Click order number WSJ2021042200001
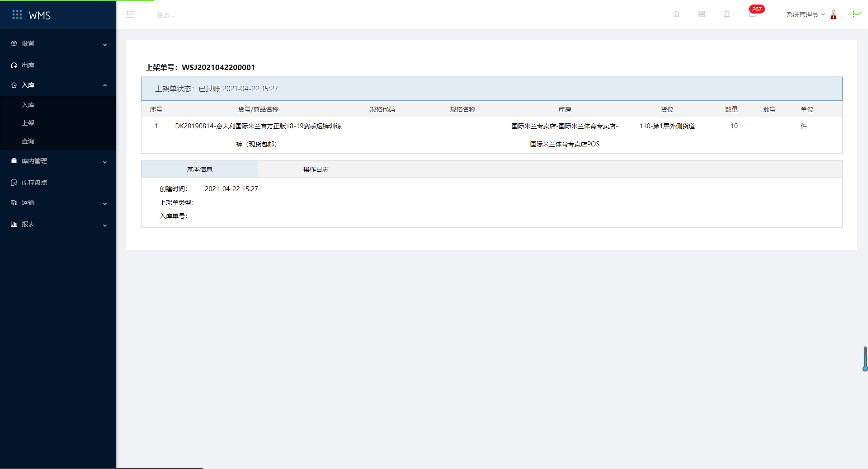Viewport: 868px width, 469px height. (218, 67)
